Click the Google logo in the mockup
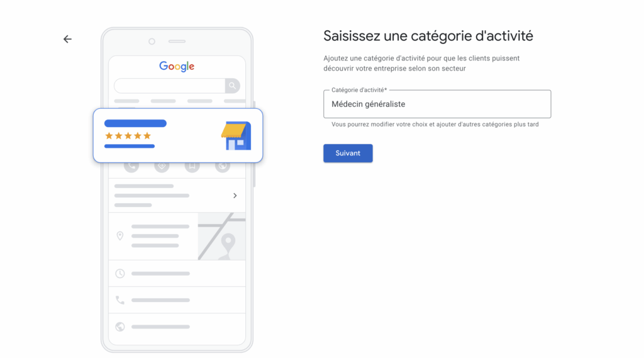Screen dimensions: 644x358 pyautogui.click(x=177, y=66)
